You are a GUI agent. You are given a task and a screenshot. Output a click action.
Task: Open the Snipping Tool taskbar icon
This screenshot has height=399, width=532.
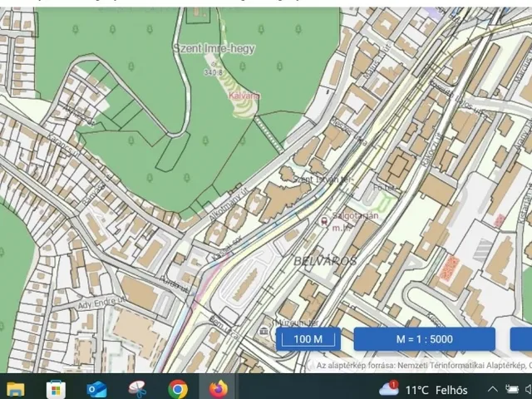pyautogui.click(x=137, y=388)
